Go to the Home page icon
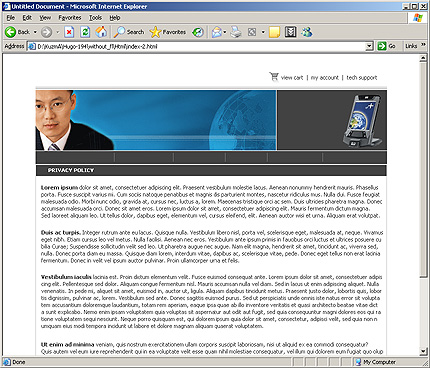This screenshot has height=368, width=430. [x=101, y=32]
